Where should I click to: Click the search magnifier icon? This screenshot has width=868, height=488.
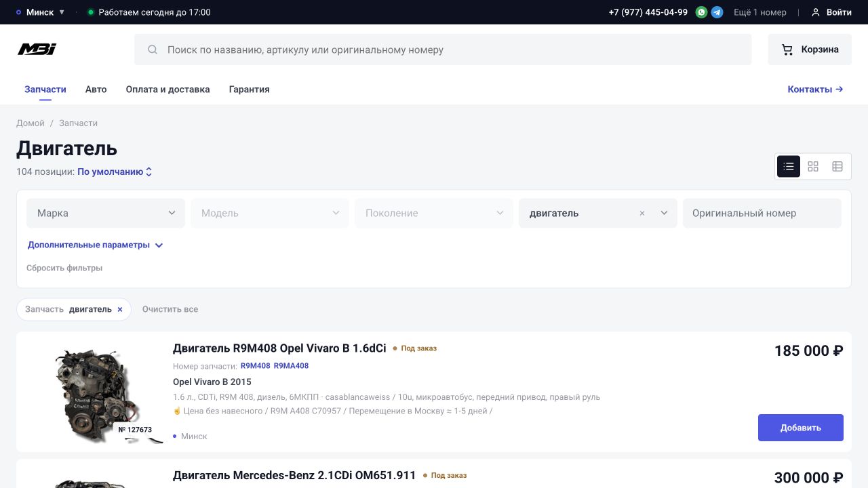click(x=153, y=49)
